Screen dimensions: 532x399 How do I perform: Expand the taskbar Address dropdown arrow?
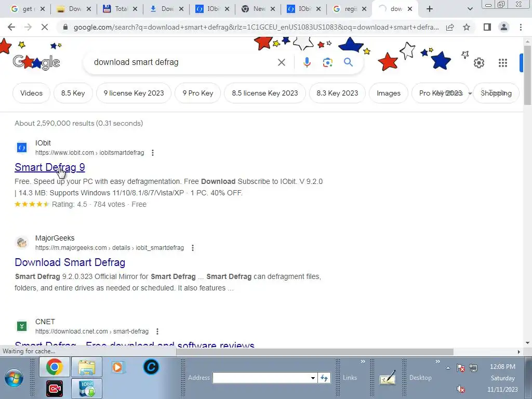pos(313,378)
